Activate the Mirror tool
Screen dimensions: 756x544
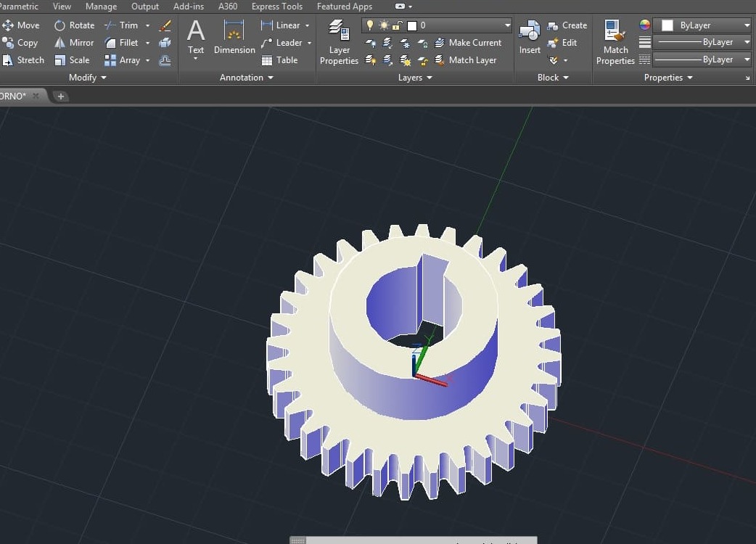74,42
